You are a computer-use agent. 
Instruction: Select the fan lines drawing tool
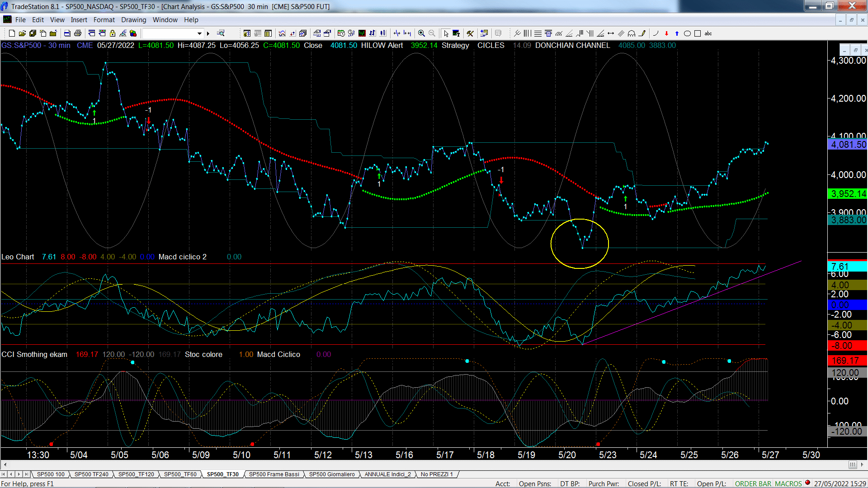pos(600,33)
